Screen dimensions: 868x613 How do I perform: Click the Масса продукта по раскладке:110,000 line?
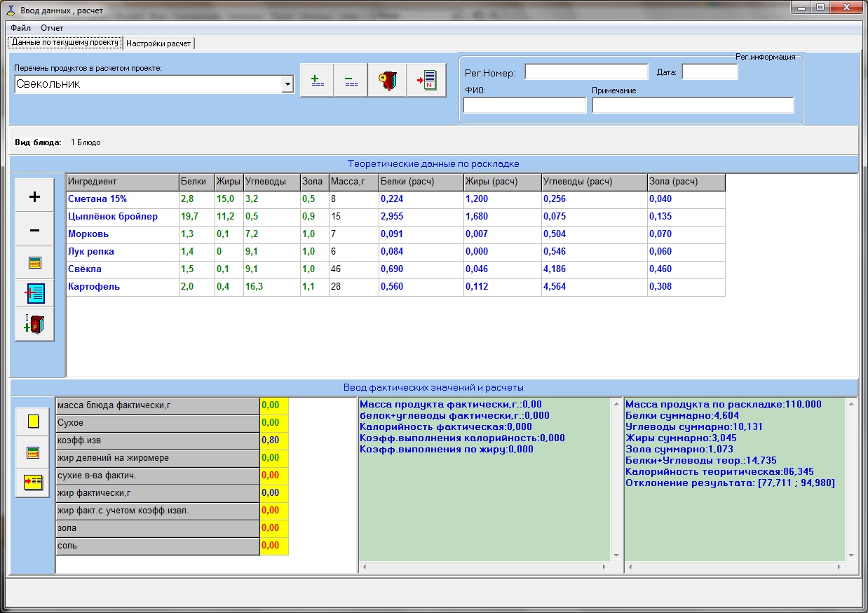723,405
